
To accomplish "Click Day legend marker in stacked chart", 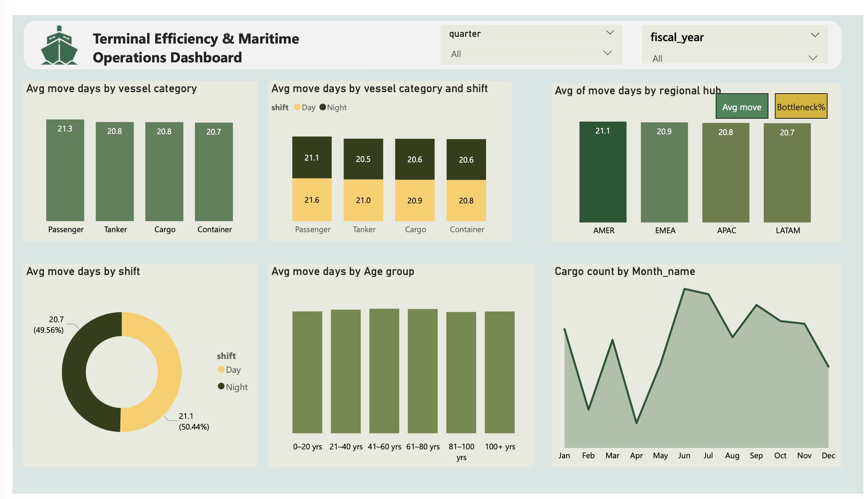I will (297, 107).
